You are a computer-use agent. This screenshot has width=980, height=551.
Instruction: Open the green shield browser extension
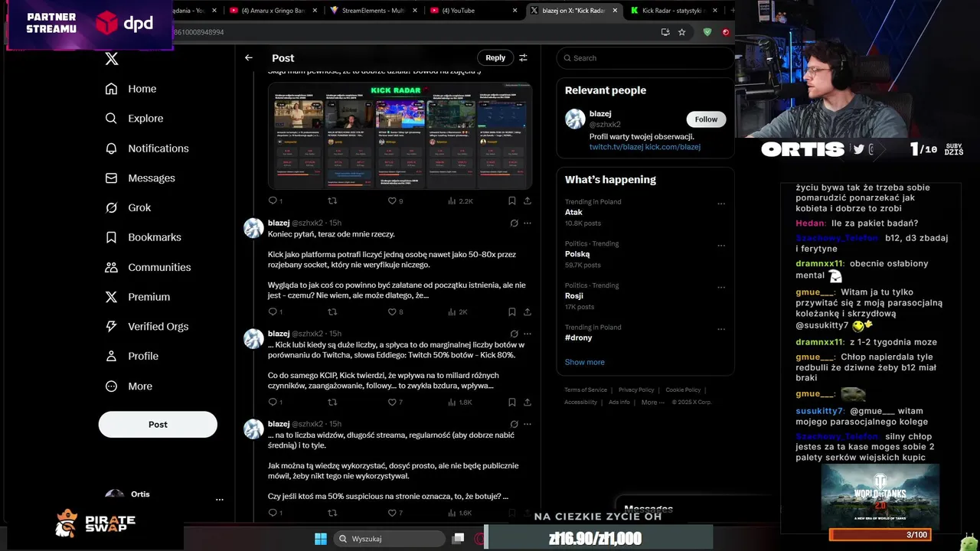tap(707, 32)
